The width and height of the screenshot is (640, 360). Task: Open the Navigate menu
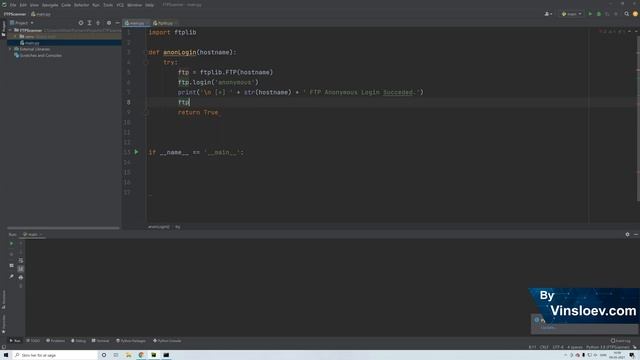pos(50,5)
